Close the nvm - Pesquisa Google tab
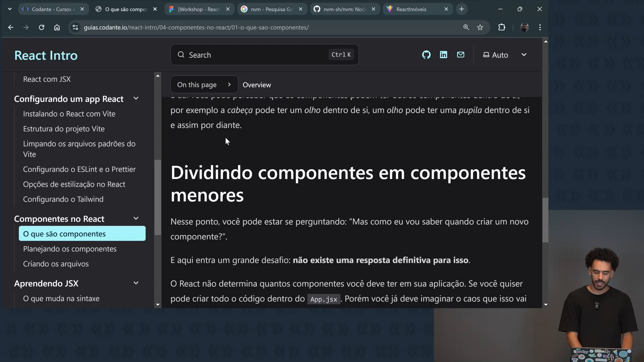This screenshot has width=644, height=362. pyautogui.click(x=301, y=9)
